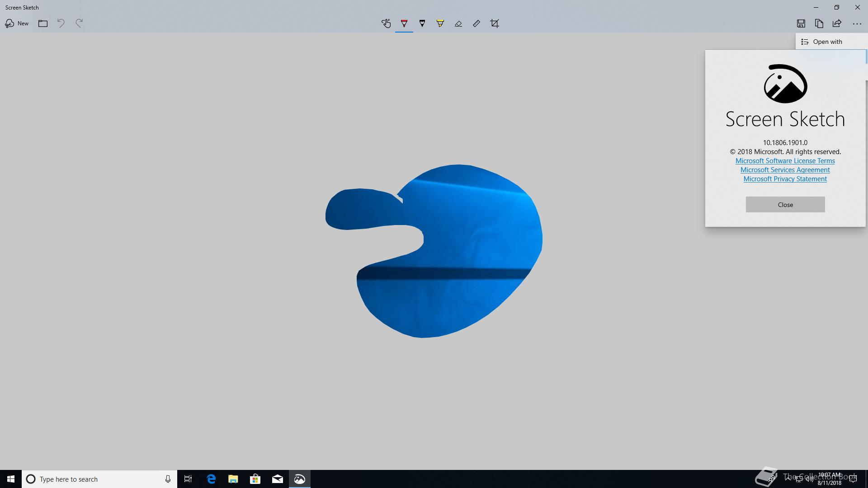Share the snip

point(837,23)
